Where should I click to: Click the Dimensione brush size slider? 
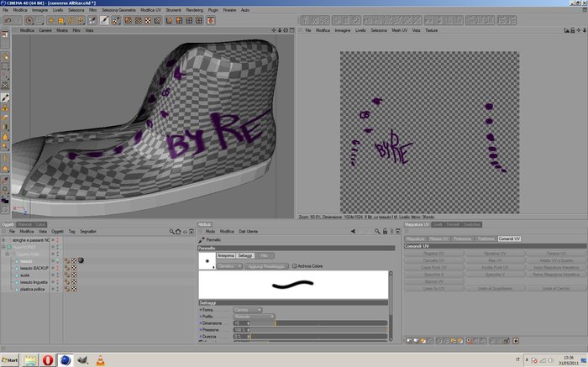pyautogui.click(x=318, y=323)
